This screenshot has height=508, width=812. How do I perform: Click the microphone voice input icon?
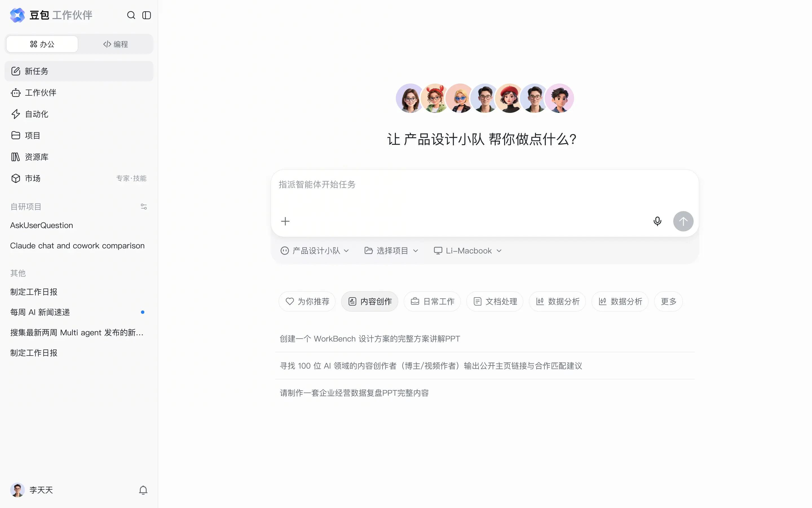657,221
